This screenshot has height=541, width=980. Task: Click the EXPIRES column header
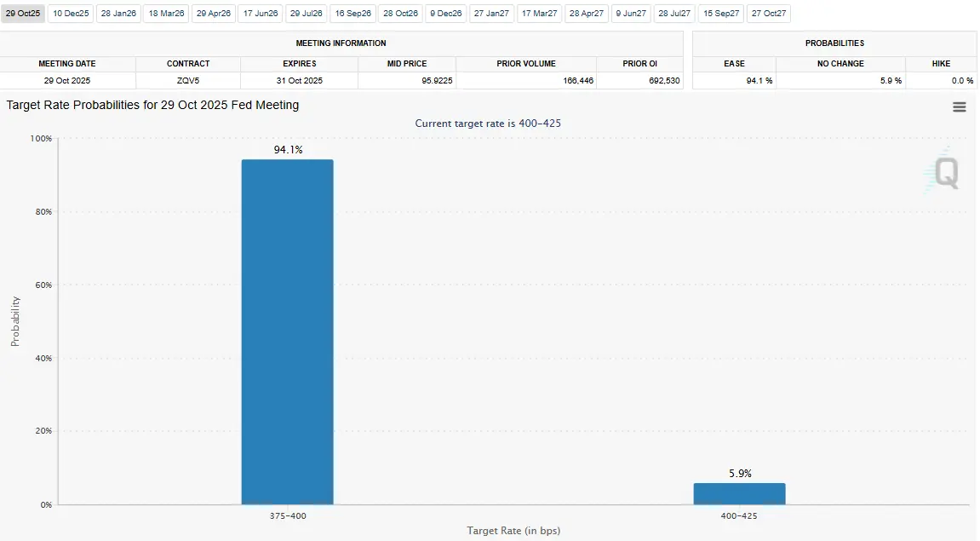tap(300, 64)
